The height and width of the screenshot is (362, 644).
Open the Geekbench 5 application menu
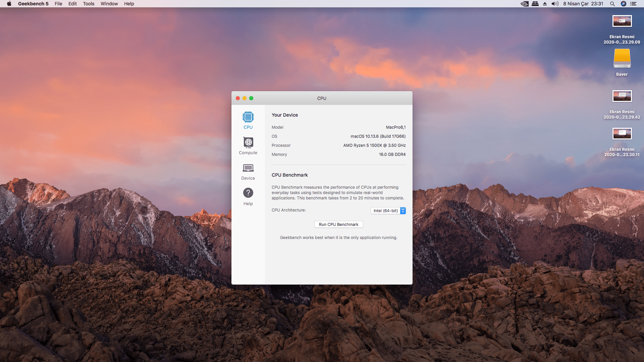pos(33,4)
